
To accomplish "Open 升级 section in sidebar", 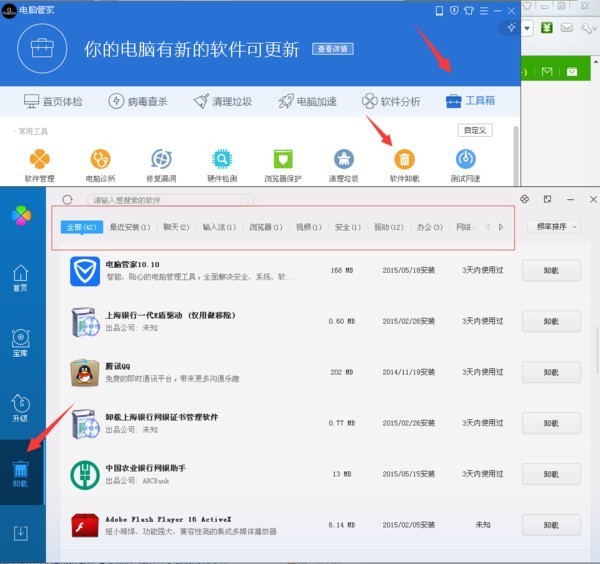I will [21, 408].
